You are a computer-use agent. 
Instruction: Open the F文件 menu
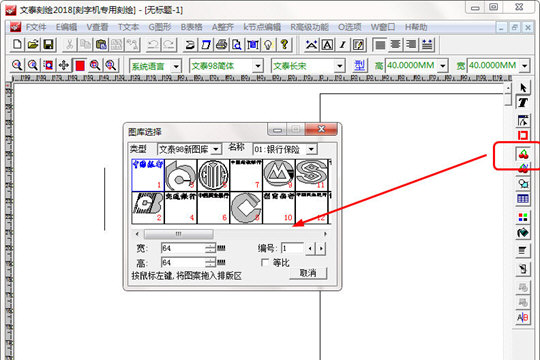point(36,27)
